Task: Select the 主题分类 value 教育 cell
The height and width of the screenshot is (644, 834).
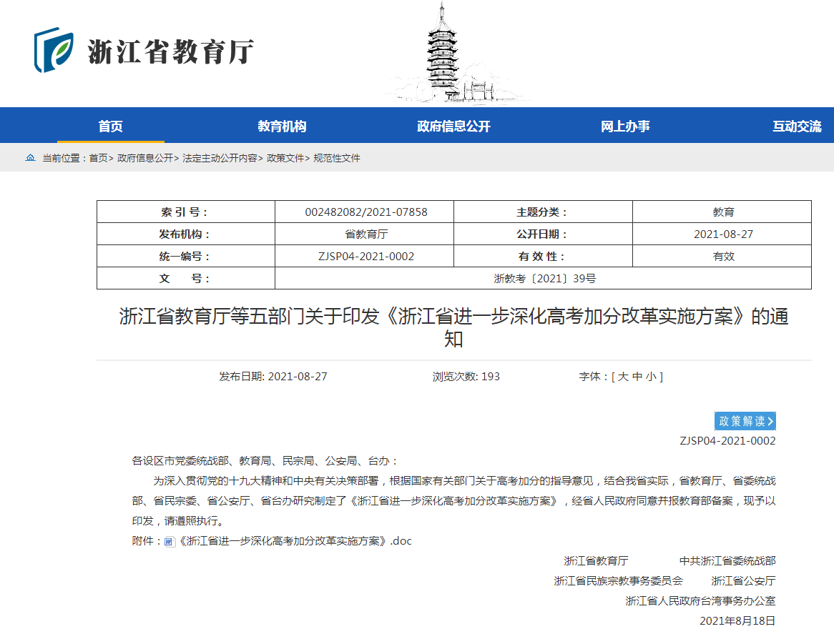Action: tap(722, 212)
